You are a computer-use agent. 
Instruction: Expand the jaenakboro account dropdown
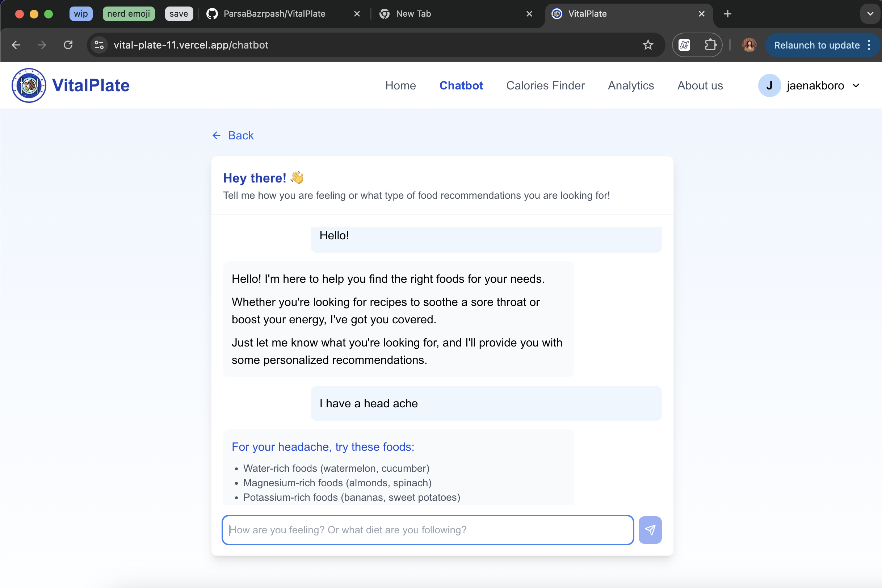[856, 85]
